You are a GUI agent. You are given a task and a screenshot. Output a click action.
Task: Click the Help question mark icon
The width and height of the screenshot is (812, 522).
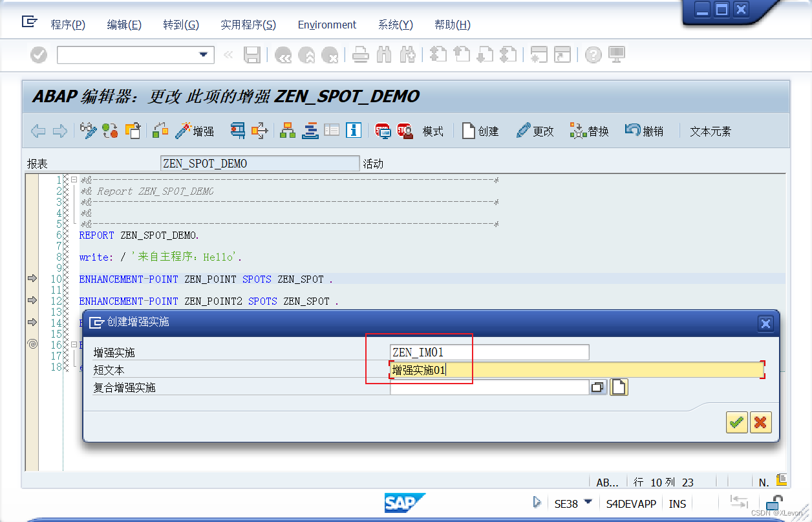(593, 55)
